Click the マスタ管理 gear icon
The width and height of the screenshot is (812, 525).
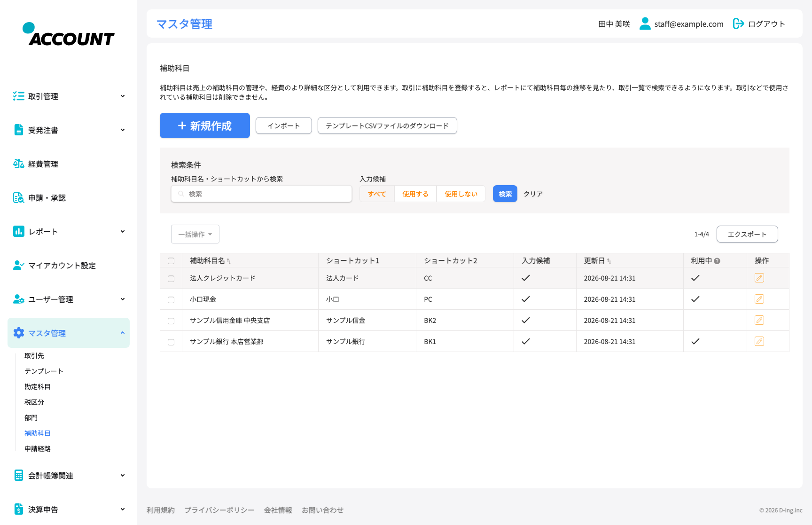(19, 333)
